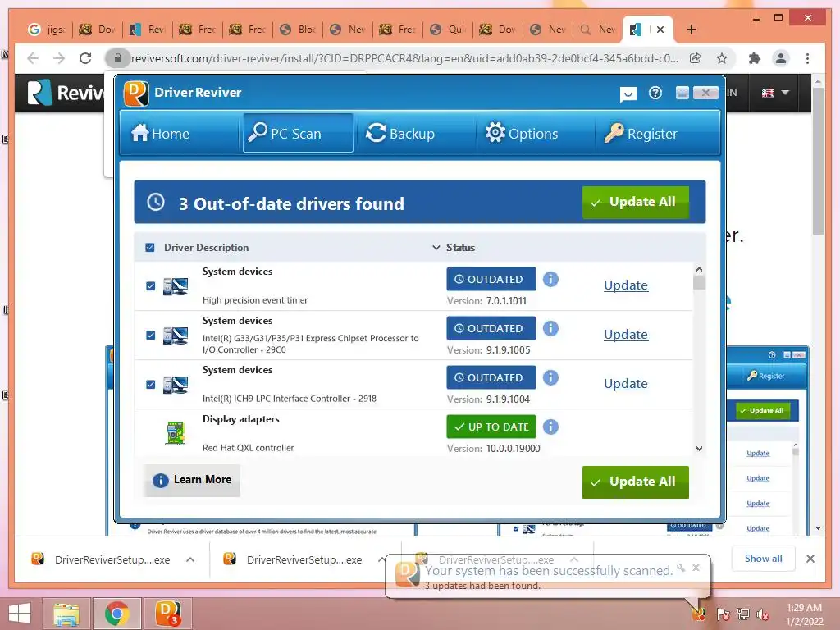The height and width of the screenshot is (630, 840).
Task: Open the Action Center flag tray icon
Action: click(723, 614)
